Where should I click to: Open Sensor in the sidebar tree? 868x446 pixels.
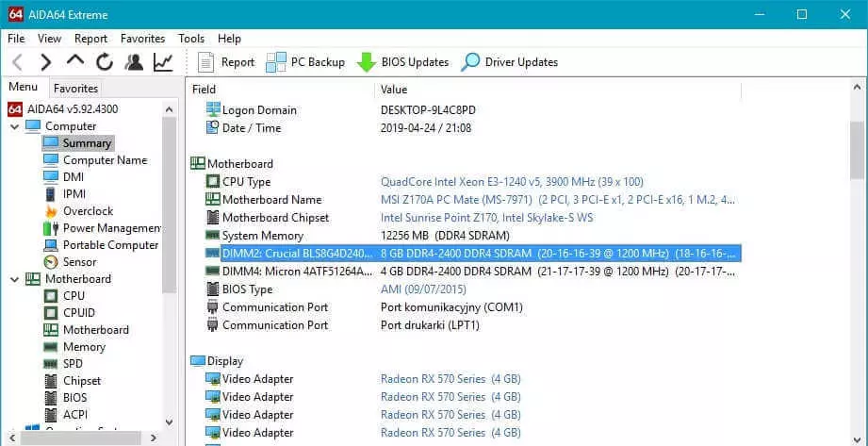(x=71, y=262)
